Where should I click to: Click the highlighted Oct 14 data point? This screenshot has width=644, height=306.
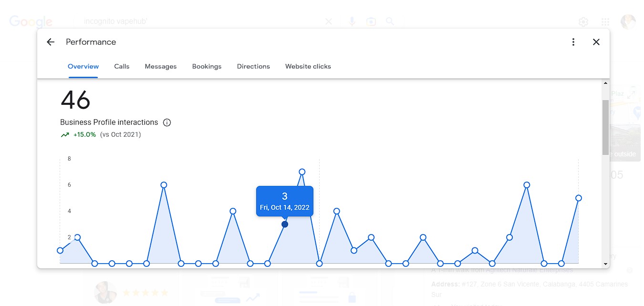pyautogui.click(x=285, y=224)
